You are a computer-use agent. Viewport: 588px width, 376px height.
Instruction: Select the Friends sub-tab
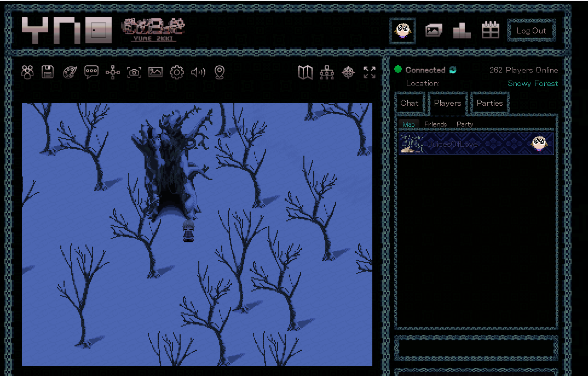pyautogui.click(x=435, y=124)
